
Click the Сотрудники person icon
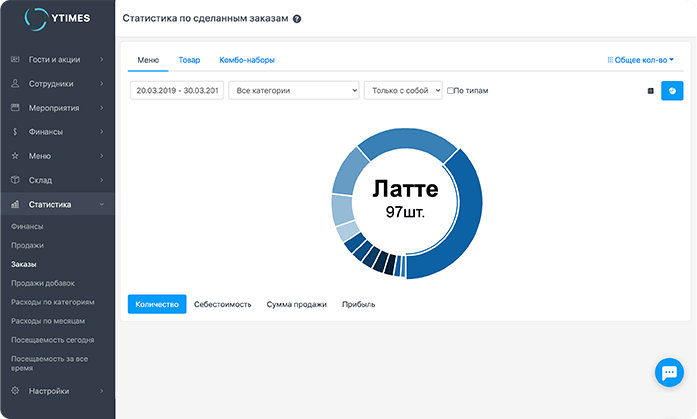pos(15,84)
